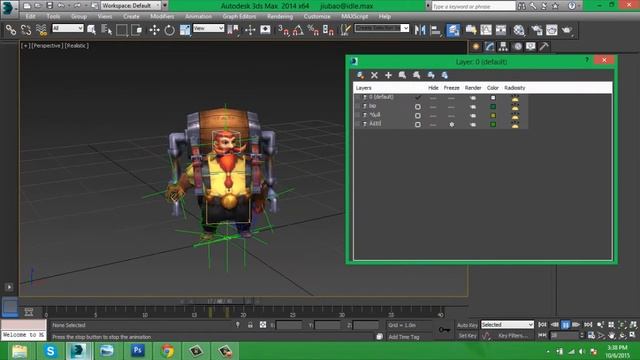Open the selection filter 'All' dropdown
The image size is (640, 360).
pos(68,28)
